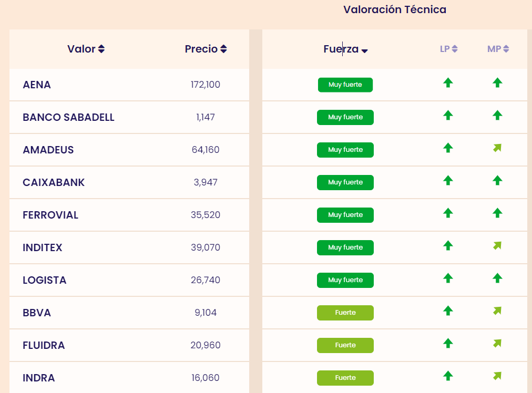Sort by MP column header
This screenshot has width=532, height=393.
498,49
